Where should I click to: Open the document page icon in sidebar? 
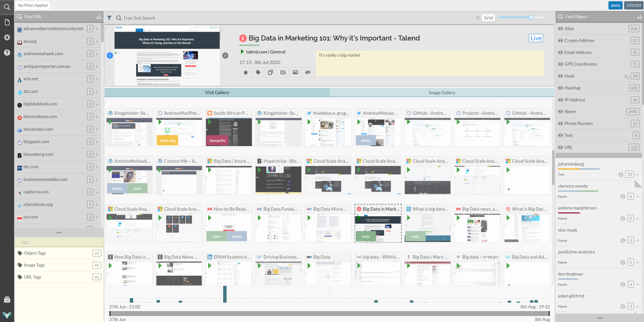click(x=7, y=22)
